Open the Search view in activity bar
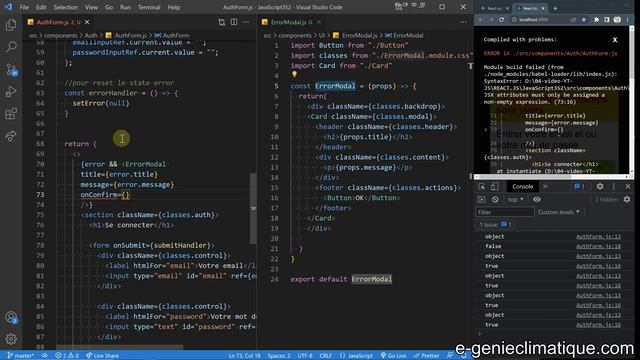Image resolution: width=640 pixels, height=360 pixels. [11, 47]
